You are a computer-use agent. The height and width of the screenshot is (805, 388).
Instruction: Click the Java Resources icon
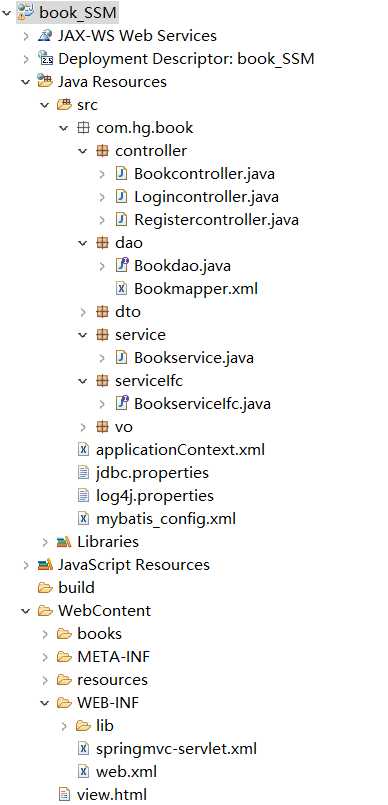(45, 82)
